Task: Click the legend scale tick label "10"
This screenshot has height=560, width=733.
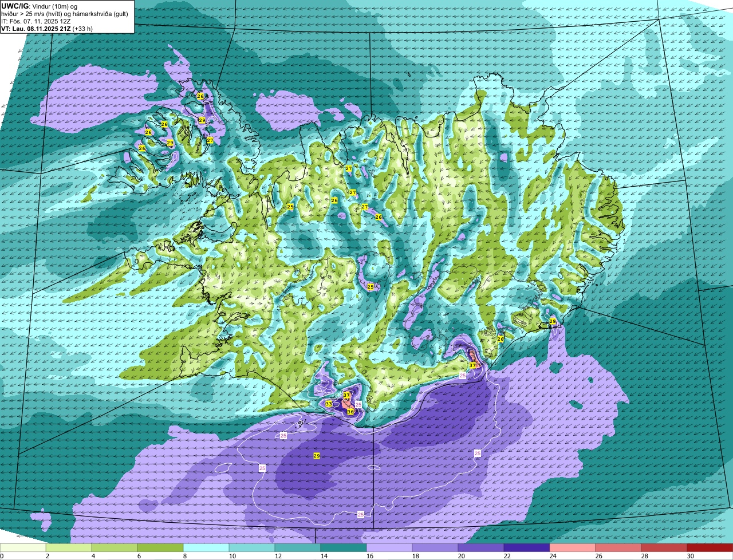Action: (232, 556)
